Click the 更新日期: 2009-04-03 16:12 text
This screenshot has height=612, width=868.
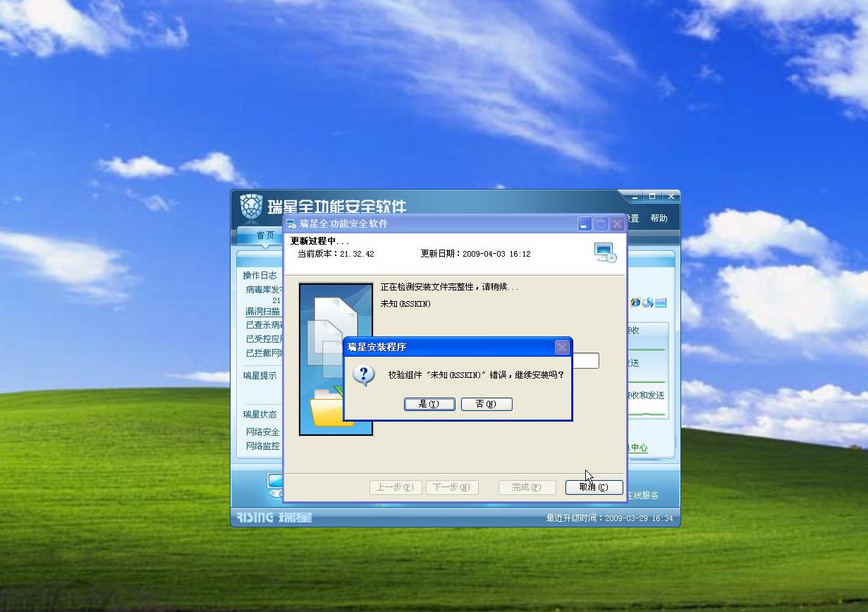pyautogui.click(x=475, y=254)
